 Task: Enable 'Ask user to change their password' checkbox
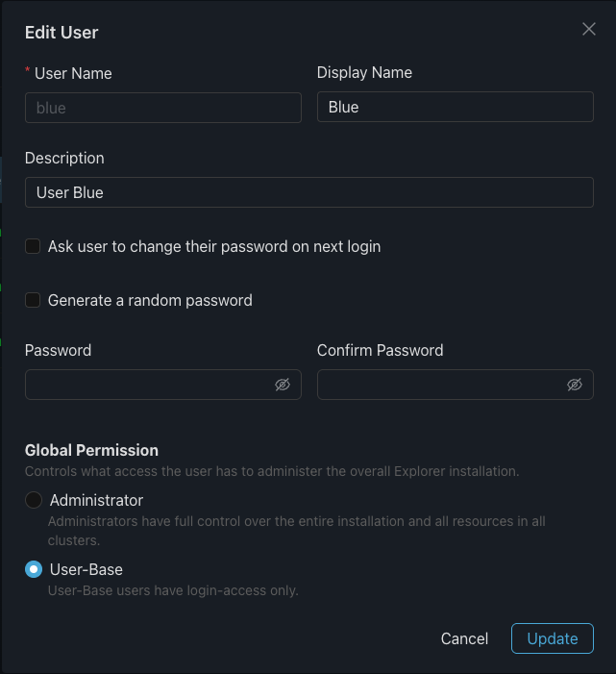coord(33,246)
